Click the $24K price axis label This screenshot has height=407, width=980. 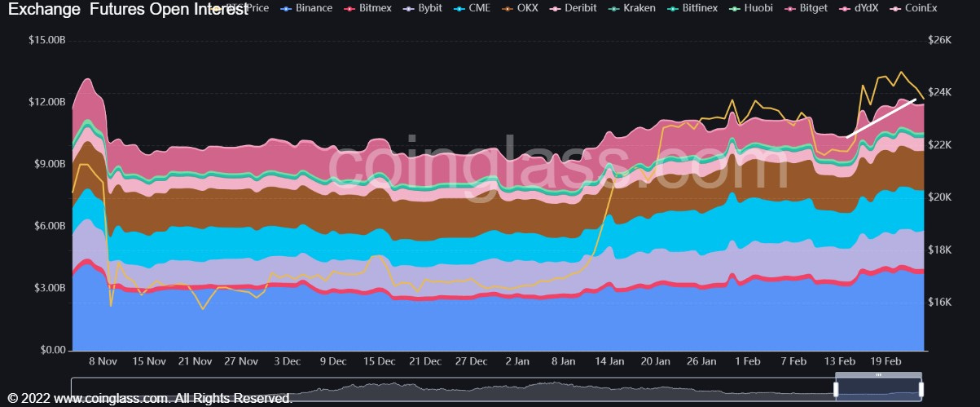[x=939, y=92]
